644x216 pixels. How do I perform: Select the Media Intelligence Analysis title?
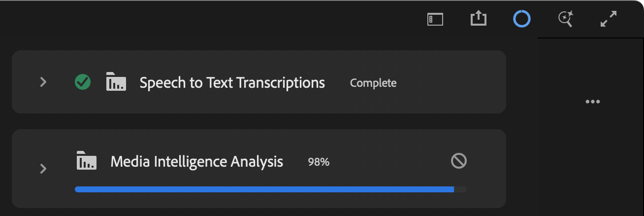click(196, 161)
